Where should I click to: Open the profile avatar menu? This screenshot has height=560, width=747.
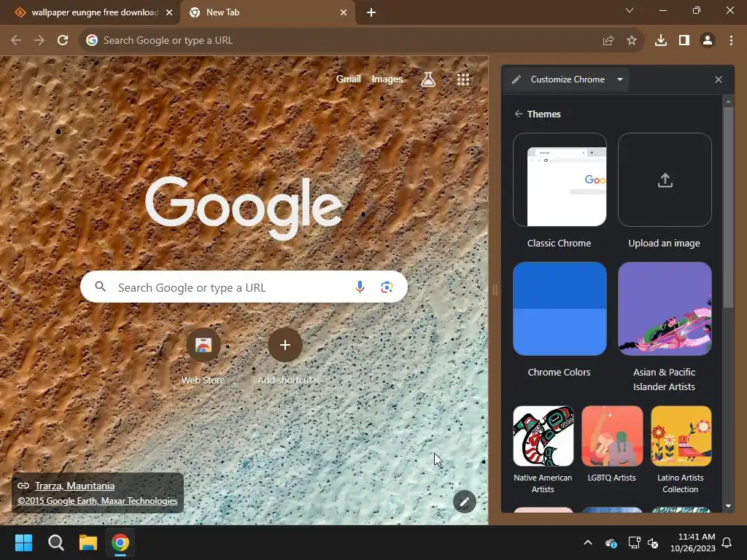[708, 41]
